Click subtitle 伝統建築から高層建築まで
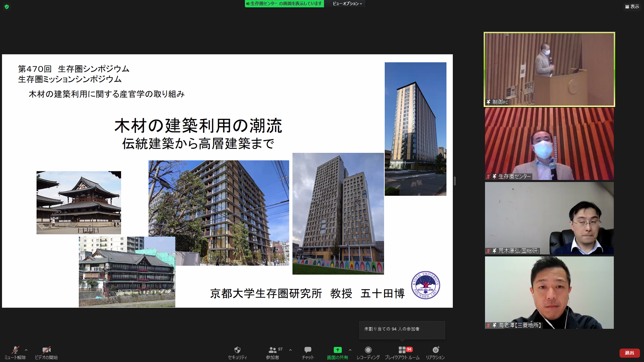The image size is (644, 362). click(x=198, y=143)
